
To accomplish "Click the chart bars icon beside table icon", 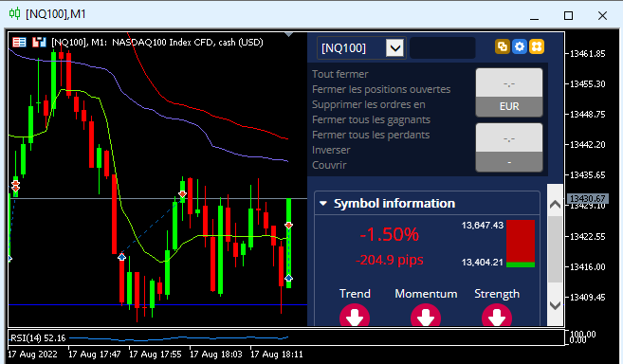I will [x=39, y=42].
